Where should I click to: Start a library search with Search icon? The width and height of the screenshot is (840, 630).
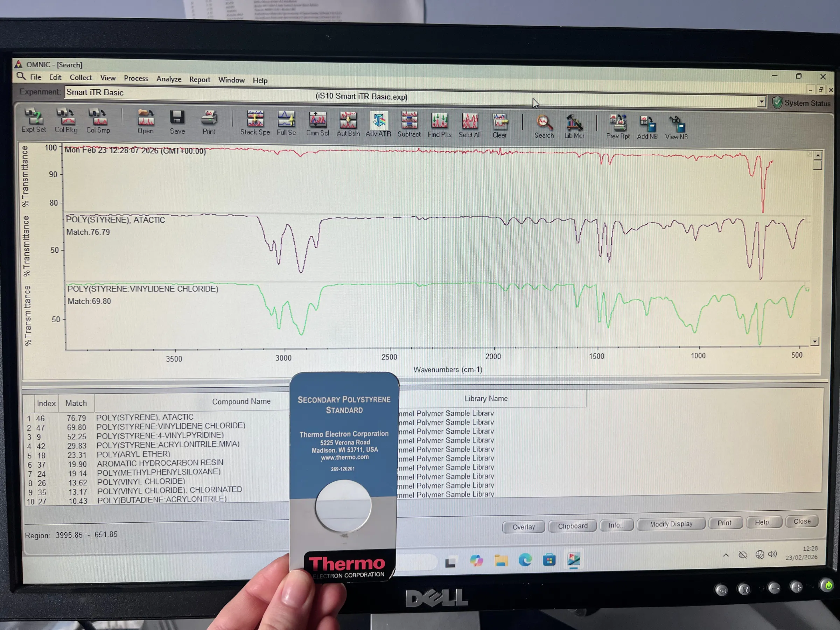pos(544,127)
